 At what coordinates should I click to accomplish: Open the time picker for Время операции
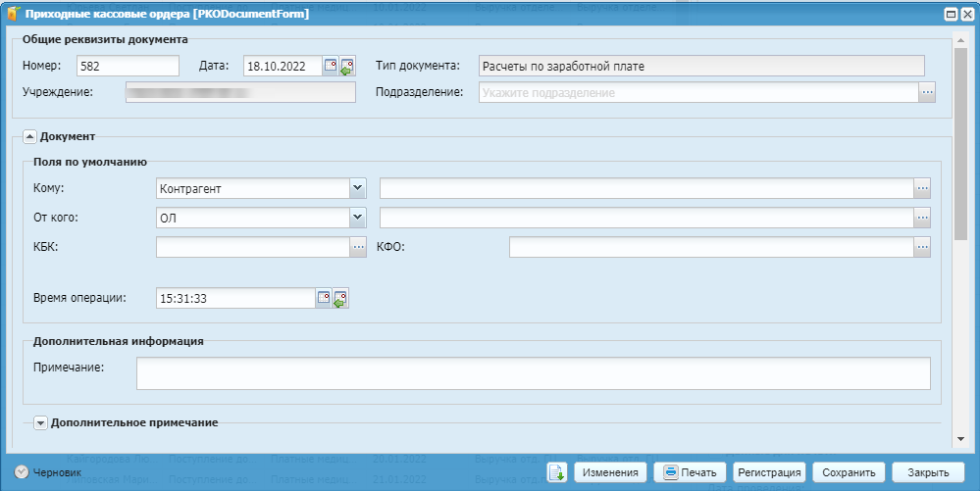(324, 298)
